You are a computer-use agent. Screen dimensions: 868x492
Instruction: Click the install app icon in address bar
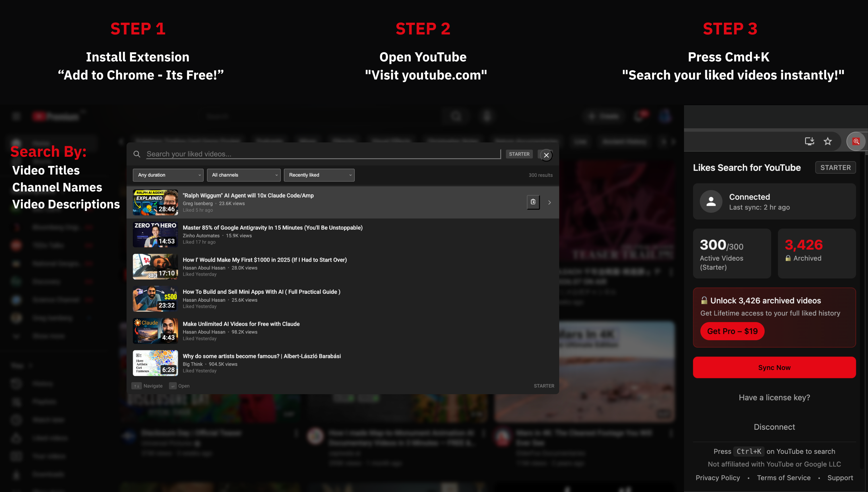(809, 141)
